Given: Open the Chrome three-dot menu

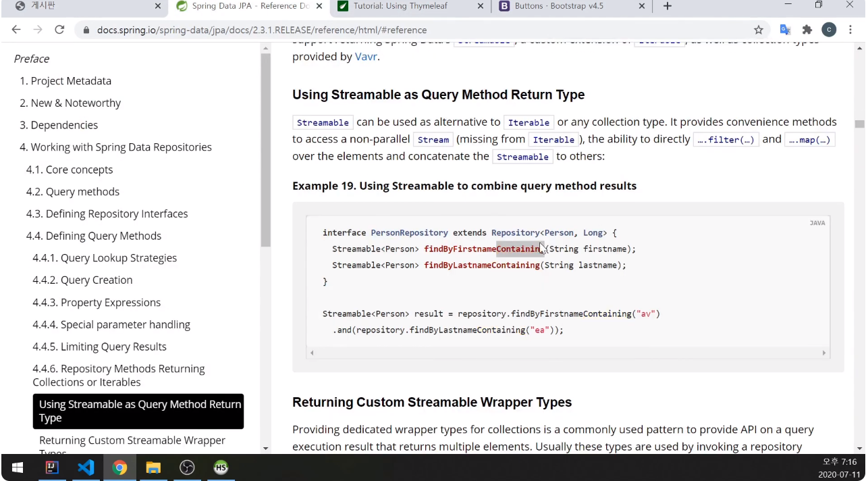Looking at the screenshot, I should [851, 30].
